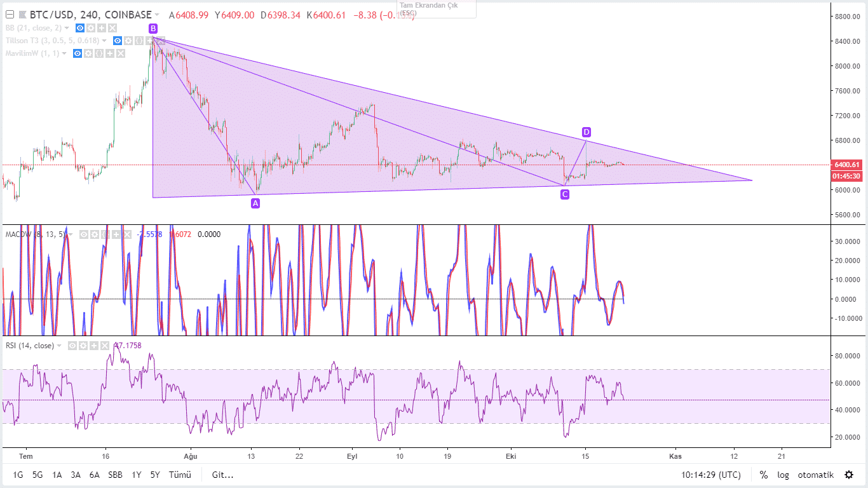The image size is (868, 488).
Task: Toggle RSI indicator visibility eye
Action: click(72, 346)
